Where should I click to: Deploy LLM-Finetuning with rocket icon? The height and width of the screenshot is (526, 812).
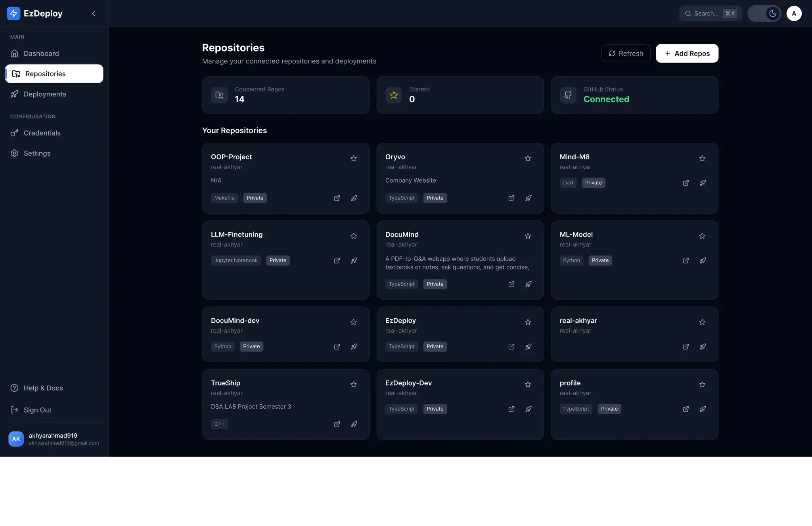point(354,260)
